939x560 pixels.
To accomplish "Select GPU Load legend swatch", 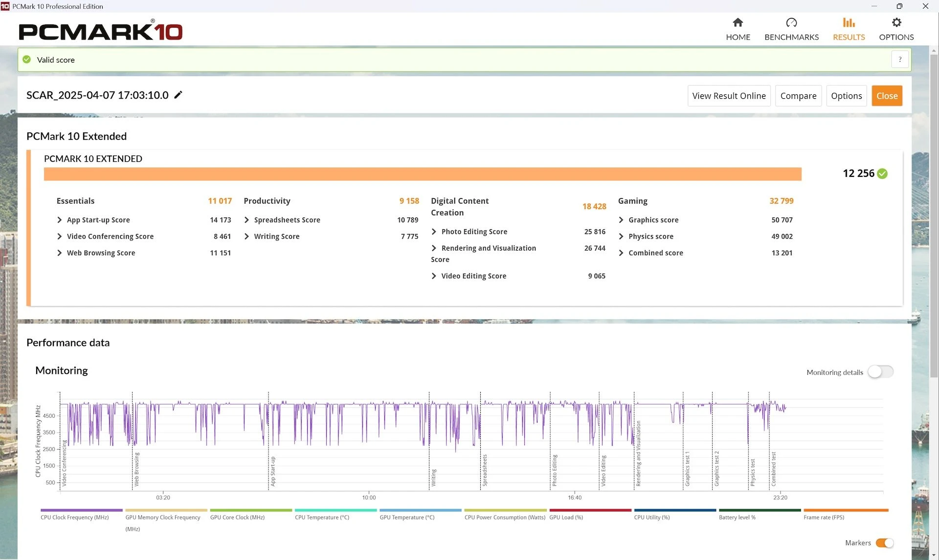I will point(590,510).
